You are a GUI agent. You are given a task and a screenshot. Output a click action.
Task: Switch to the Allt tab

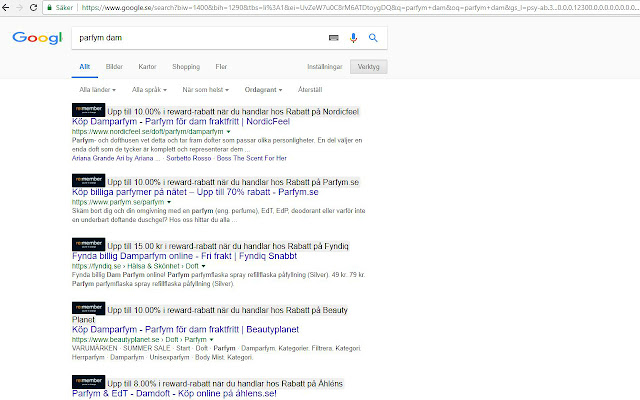point(84,67)
